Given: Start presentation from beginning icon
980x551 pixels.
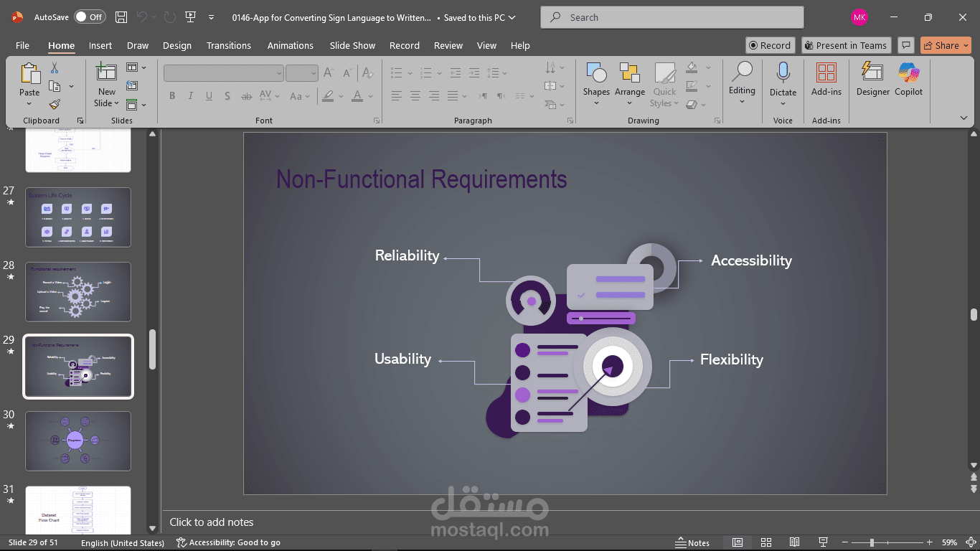Looking at the screenshot, I should pyautogui.click(x=190, y=17).
